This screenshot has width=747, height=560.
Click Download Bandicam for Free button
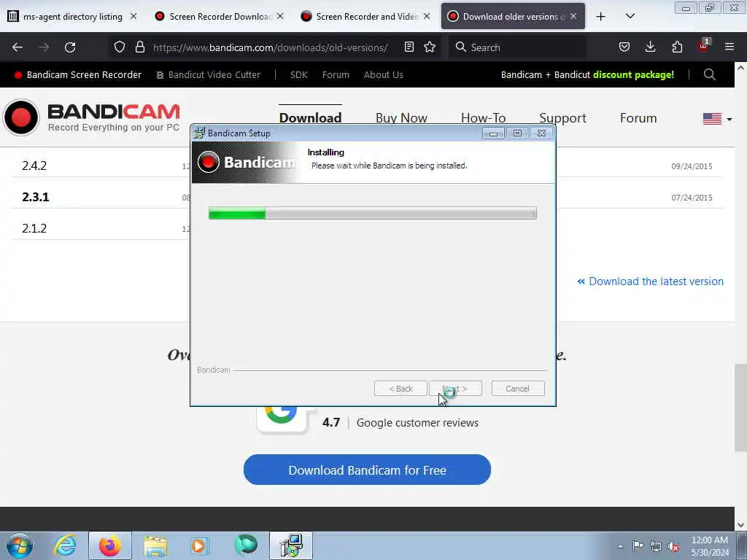(367, 470)
